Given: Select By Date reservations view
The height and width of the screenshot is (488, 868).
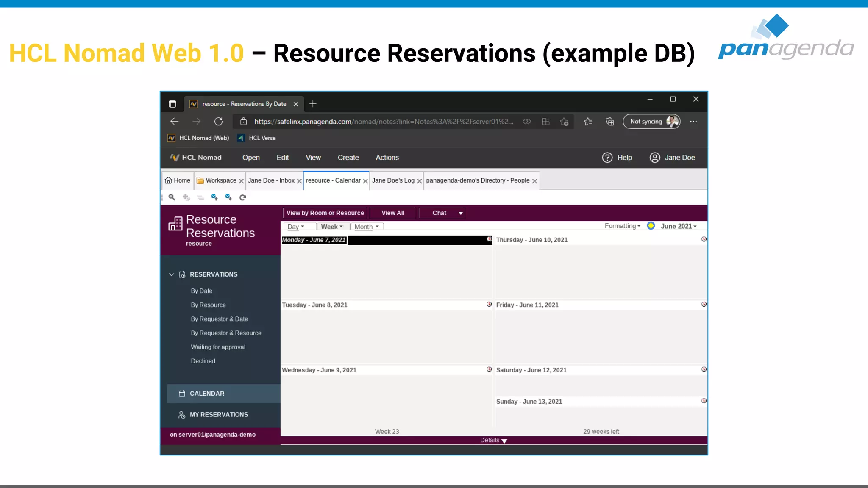Looking at the screenshot, I should [x=202, y=291].
